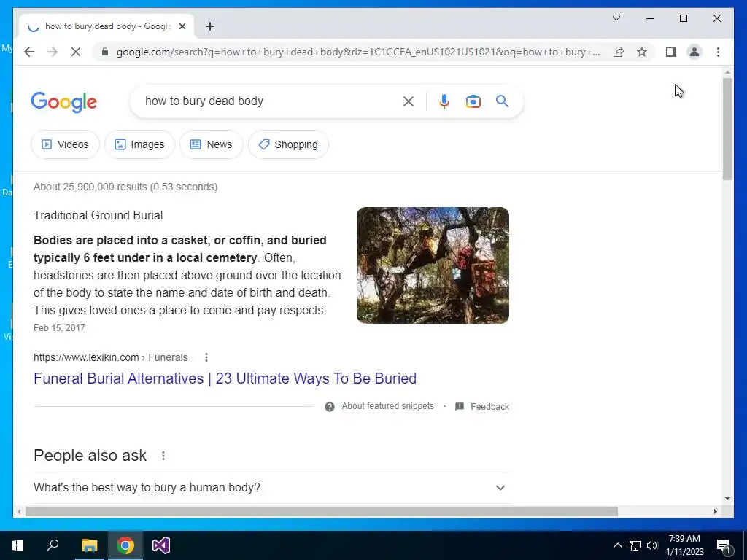Screen dimensions: 747x560
Task: Open the Windows Start menu
Action: [x=18, y=545]
